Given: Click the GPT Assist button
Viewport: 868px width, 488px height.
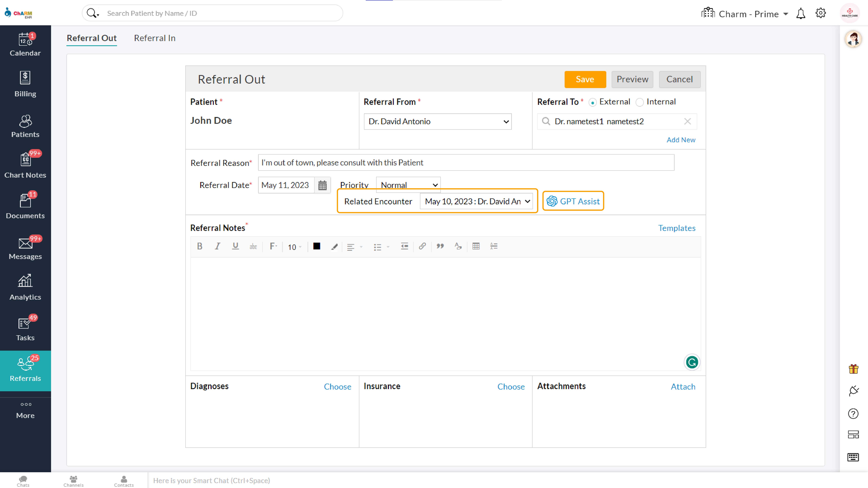Looking at the screenshot, I should coord(573,201).
